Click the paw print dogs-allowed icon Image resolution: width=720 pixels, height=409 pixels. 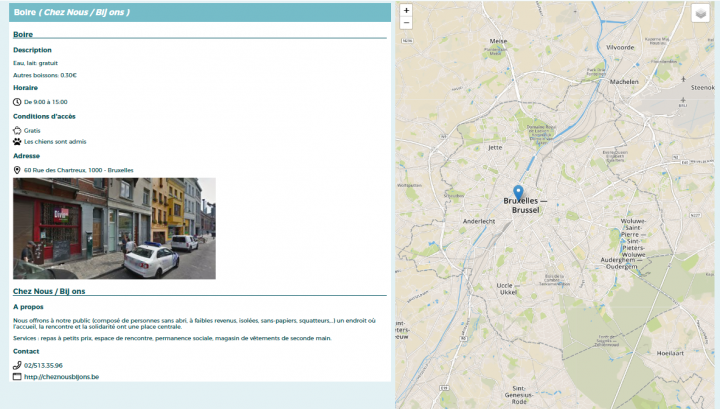[x=17, y=141]
